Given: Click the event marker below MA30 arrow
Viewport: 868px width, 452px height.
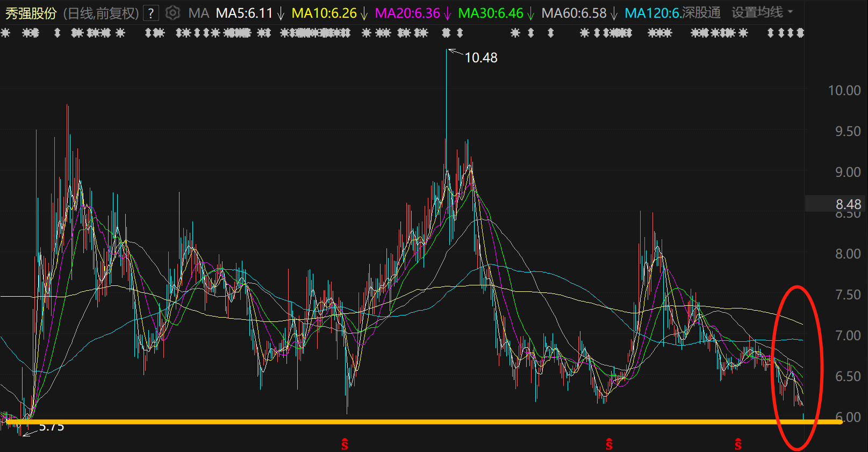Looking at the screenshot, I should pyautogui.click(x=530, y=33).
